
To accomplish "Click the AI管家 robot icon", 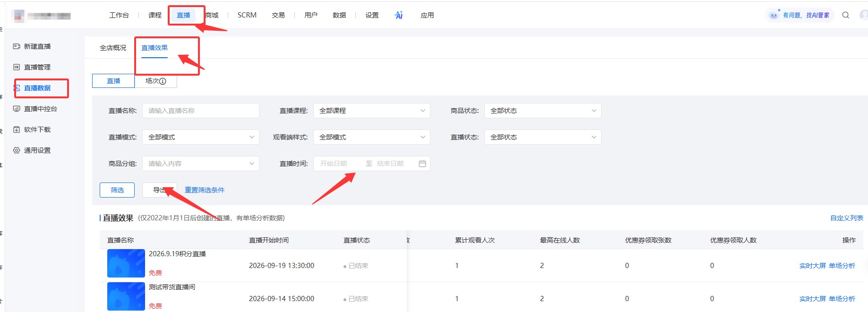I will (x=773, y=15).
